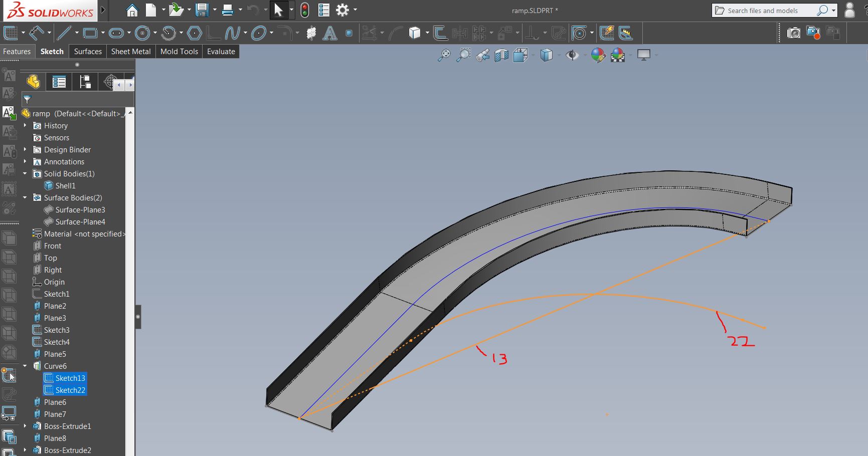This screenshot has width=868, height=456.
Task: Open File Properties list icon
Action: point(324,10)
